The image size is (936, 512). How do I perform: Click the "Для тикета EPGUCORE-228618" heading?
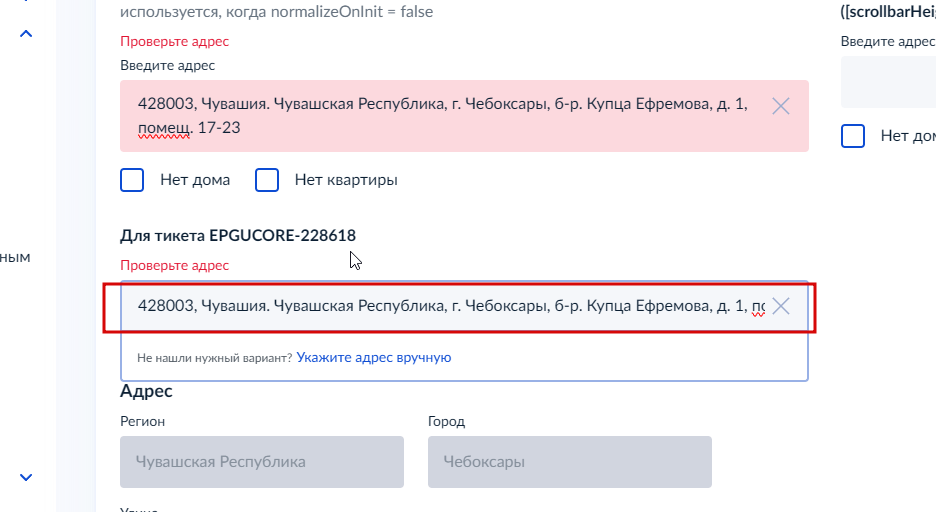click(238, 236)
